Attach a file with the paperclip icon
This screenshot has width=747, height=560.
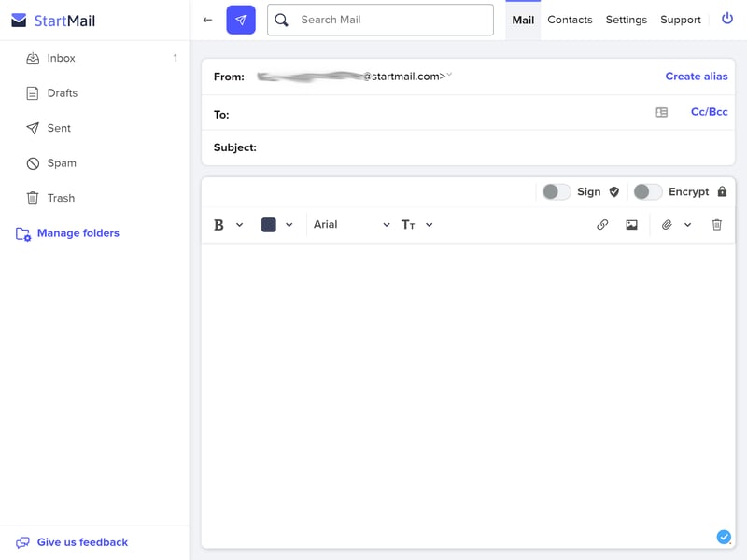pyautogui.click(x=667, y=225)
